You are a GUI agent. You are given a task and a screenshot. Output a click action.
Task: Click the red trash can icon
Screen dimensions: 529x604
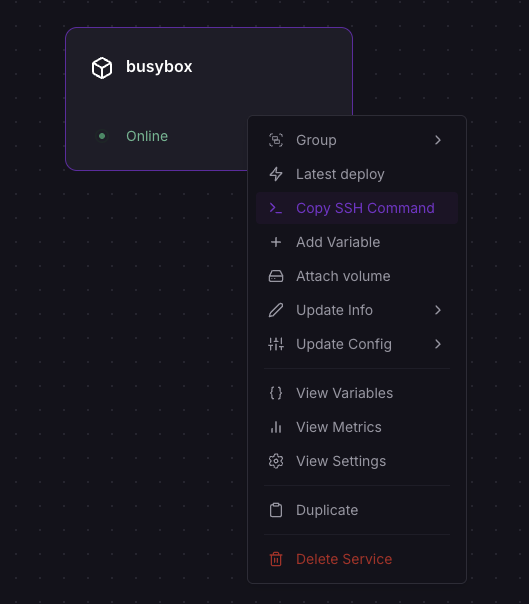coord(276,559)
